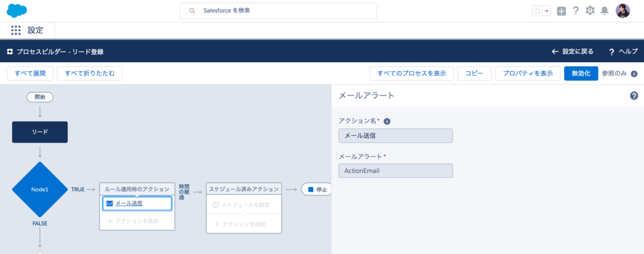The height and width of the screenshot is (254, 644).
Task: Click the 無効化 button
Action: pyautogui.click(x=581, y=74)
